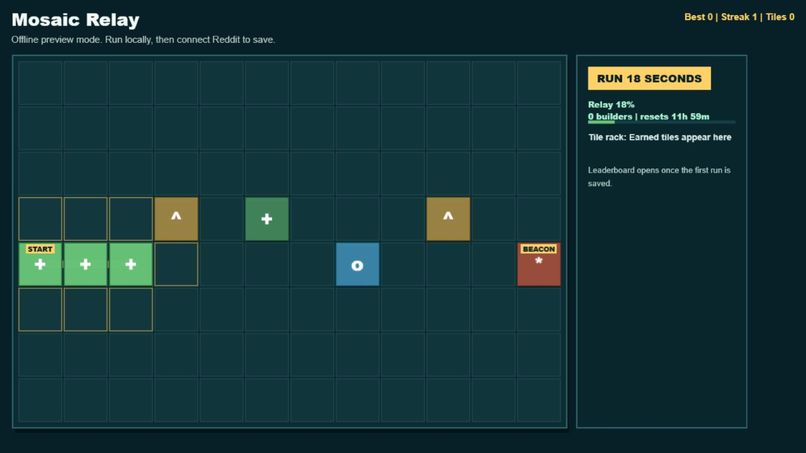This screenshot has width=806, height=453.
Task: Click the 'Streak 1' stat
Action: (739, 17)
